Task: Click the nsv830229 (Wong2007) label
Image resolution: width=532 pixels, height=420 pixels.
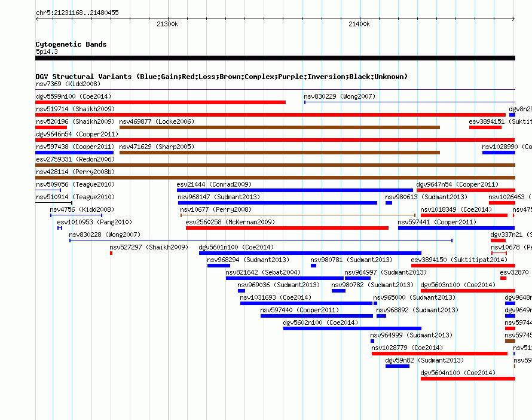Action: pos(340,96)
